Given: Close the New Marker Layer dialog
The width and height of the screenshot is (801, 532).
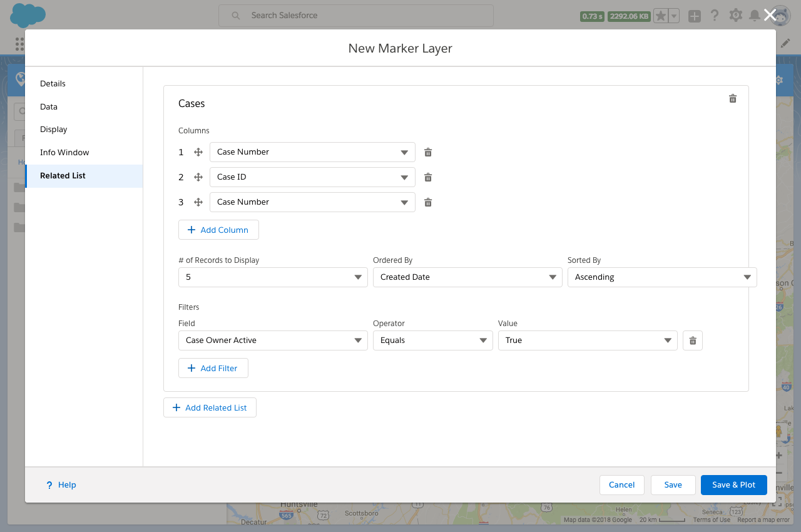Looking at the screenshot, I should (x=770, y=15).
